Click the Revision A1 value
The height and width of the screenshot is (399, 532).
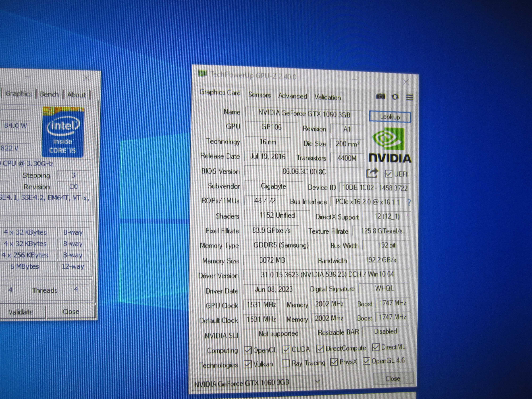pyautogui.click(x=347, y=129)
